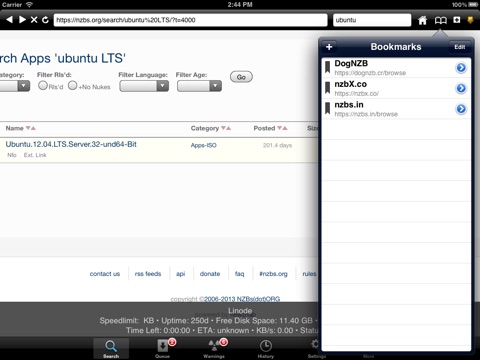480x360 pixels.
Task: Stop page loading with the X icon
Action: click(34, 20)
